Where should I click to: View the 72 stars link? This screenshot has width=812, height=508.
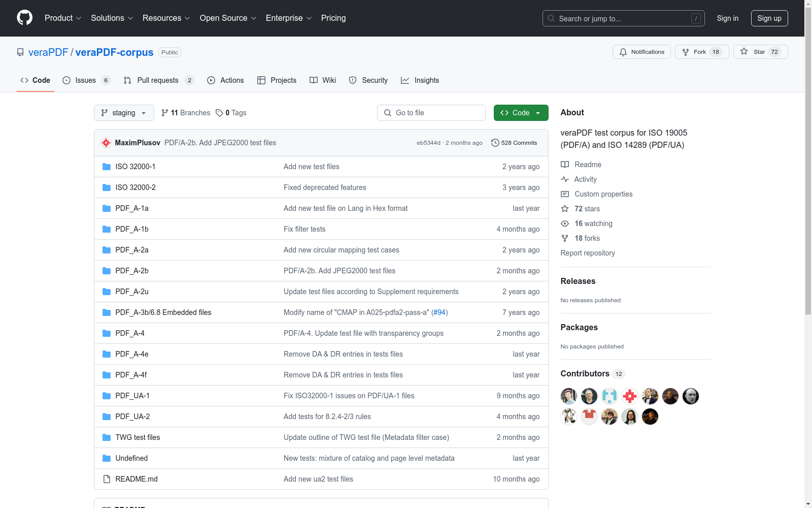581,209
